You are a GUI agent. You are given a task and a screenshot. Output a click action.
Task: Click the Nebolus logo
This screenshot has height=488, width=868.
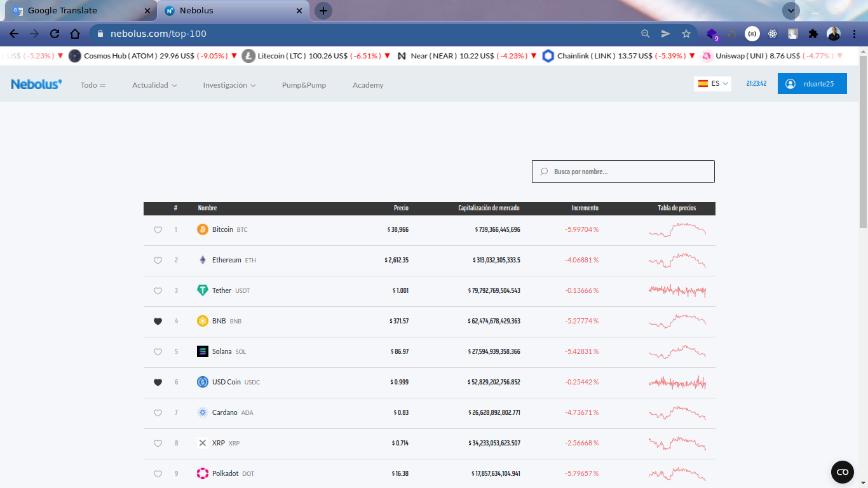37,85
